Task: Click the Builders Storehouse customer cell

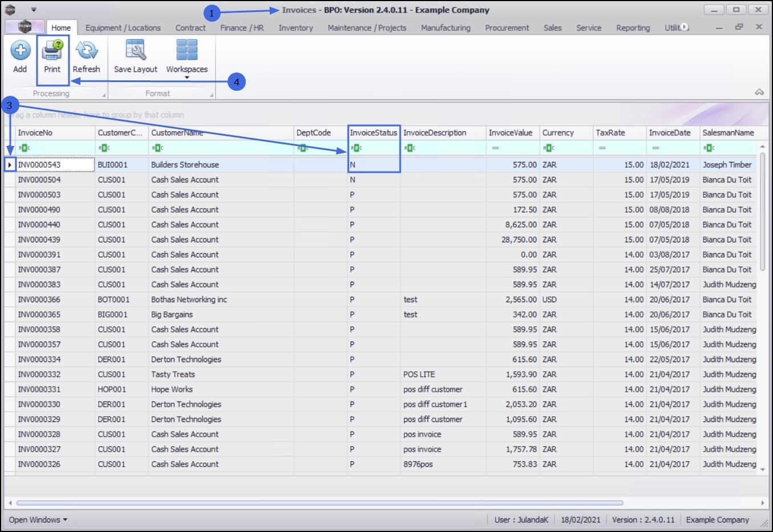Action: 221,165
